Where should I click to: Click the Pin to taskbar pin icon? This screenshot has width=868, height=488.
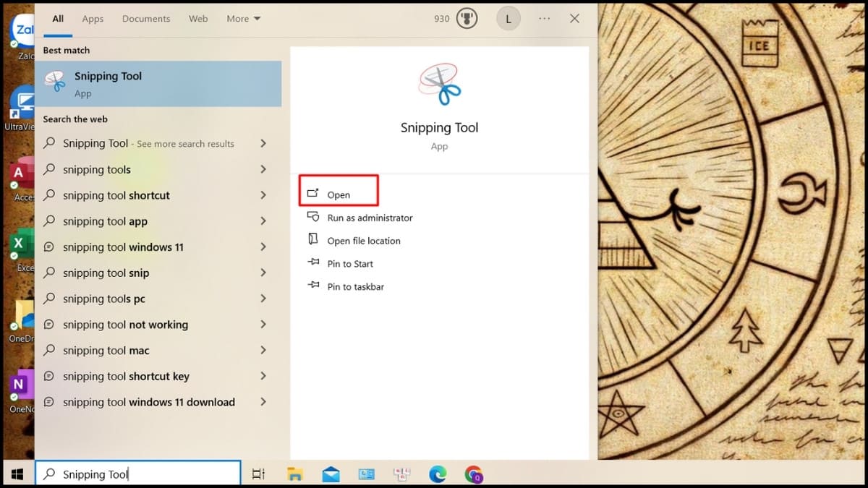point(313,286)
